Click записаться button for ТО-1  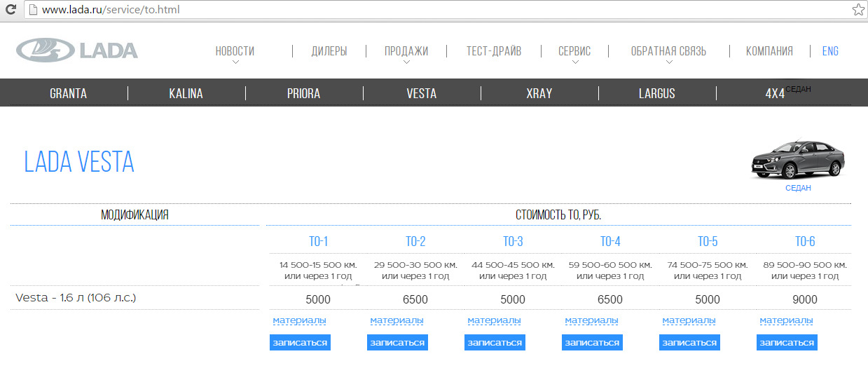click(x=300, y=342)
